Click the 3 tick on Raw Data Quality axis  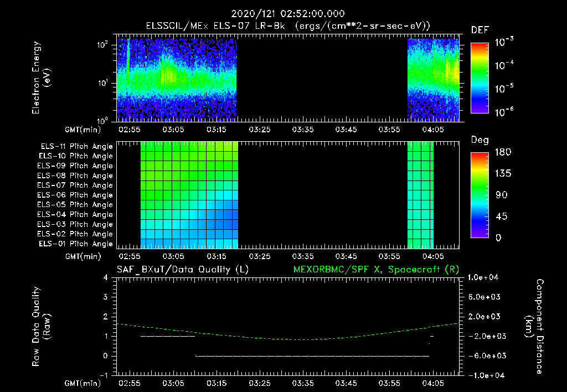(x=106, y=297)
